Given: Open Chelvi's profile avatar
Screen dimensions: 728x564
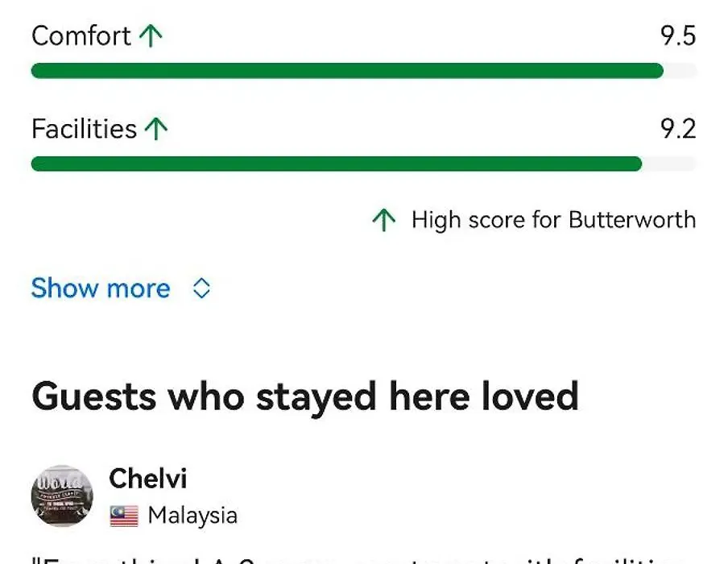Looking at the screenshot, I should (62, 496).
